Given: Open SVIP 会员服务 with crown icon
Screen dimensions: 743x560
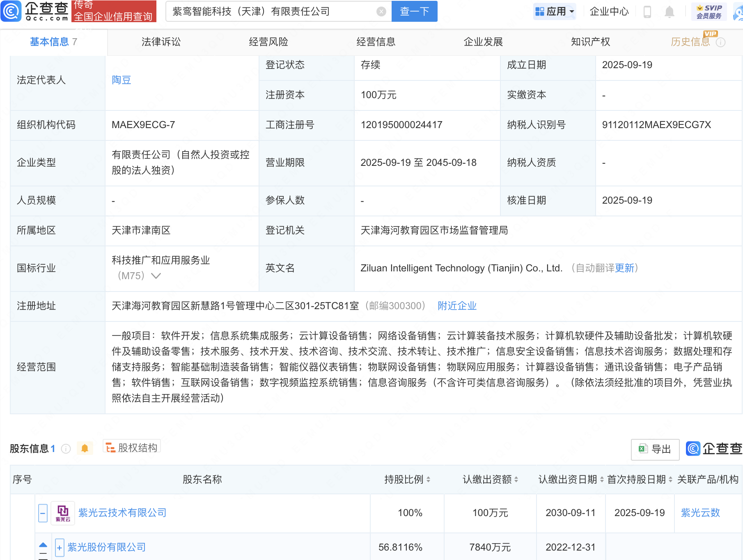Looking at the screenshot, I should [x=708, y=11].
